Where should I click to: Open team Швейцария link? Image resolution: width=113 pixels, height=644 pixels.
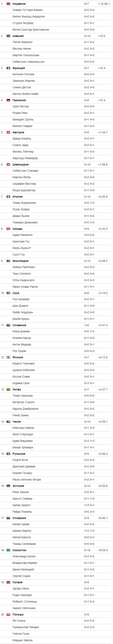pyautogui.click(x=20, y=164)
